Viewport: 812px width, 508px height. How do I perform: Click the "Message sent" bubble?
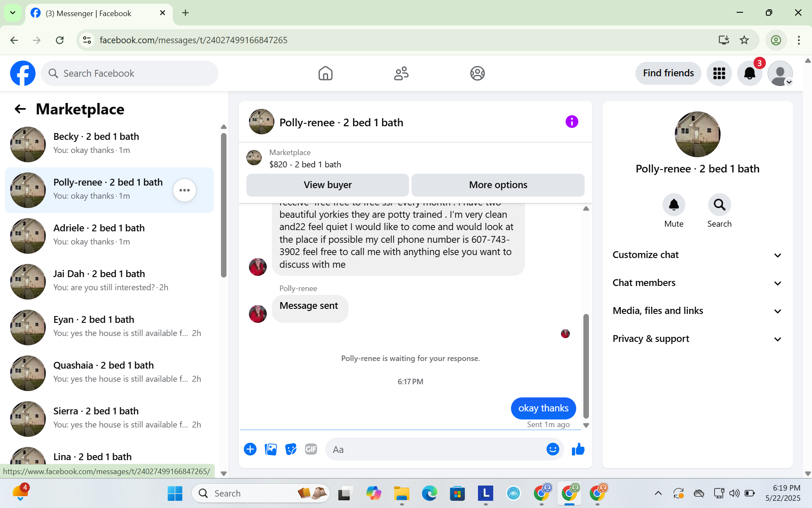point(309,309)
